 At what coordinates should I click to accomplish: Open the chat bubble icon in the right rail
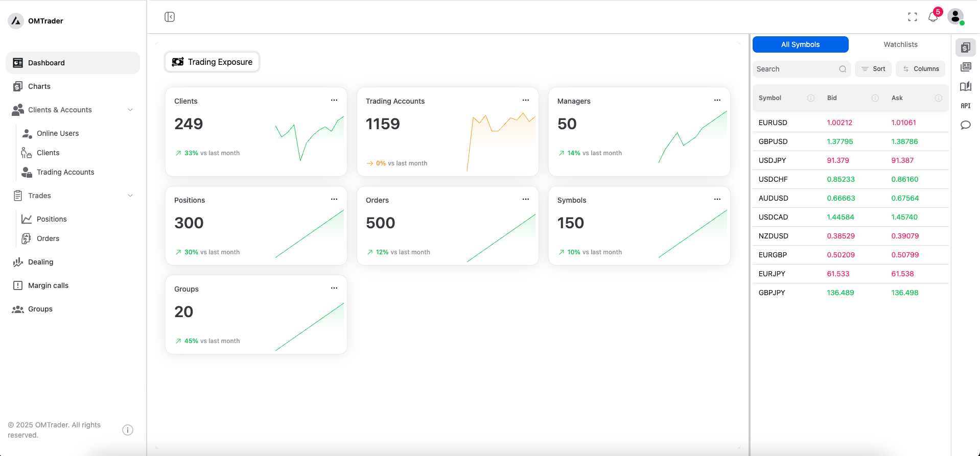pyautogui.click(x=965, y=125)
